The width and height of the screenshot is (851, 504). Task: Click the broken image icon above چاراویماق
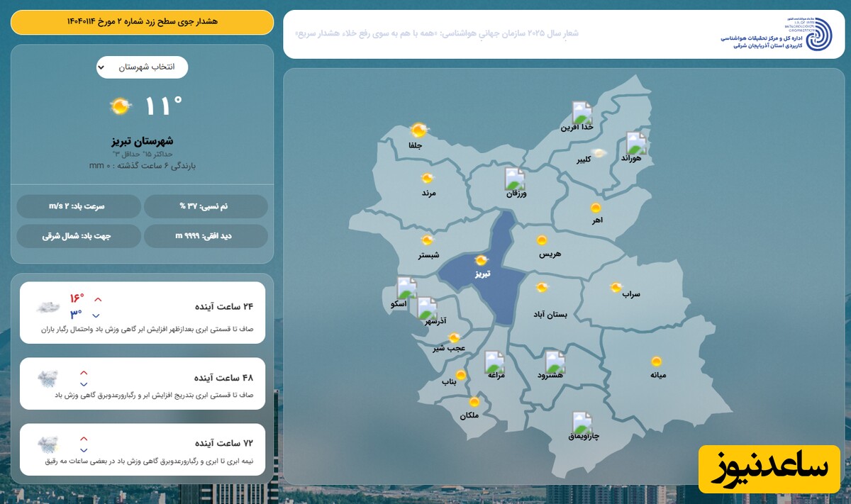(582, 423)
